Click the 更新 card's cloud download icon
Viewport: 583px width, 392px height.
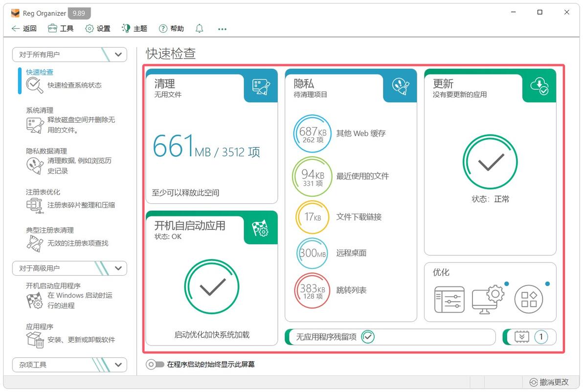pos(539,86)
